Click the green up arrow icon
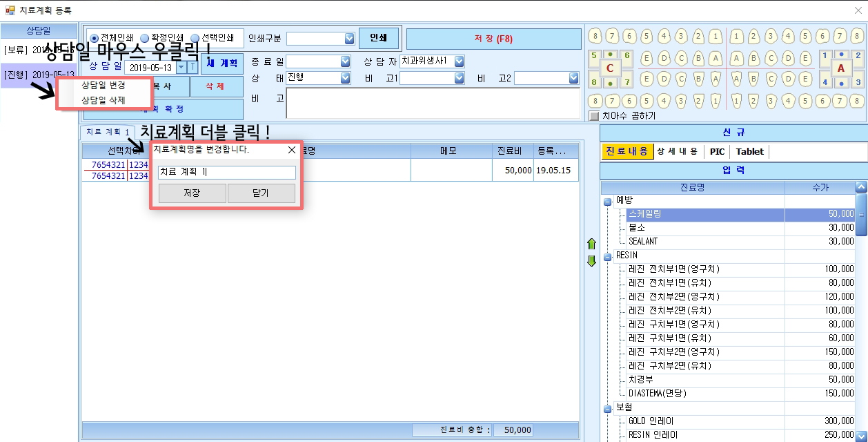 (x=591, y=244)
